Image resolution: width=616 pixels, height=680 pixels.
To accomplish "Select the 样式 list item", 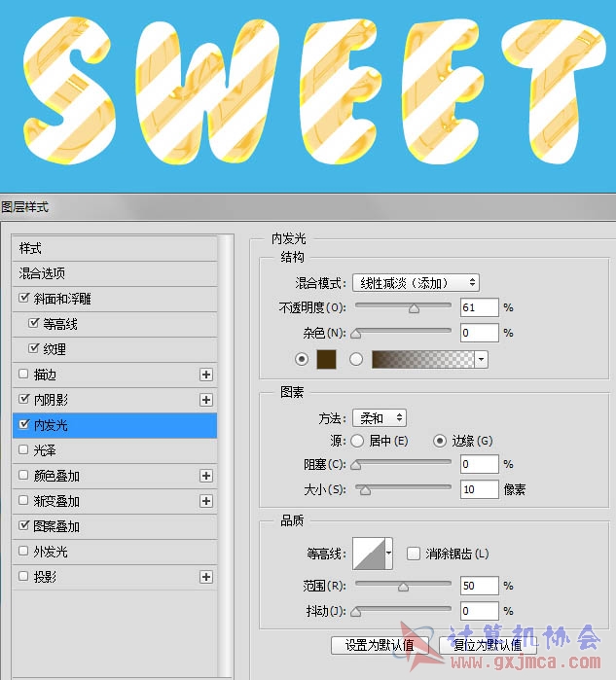I will [115, 248].
